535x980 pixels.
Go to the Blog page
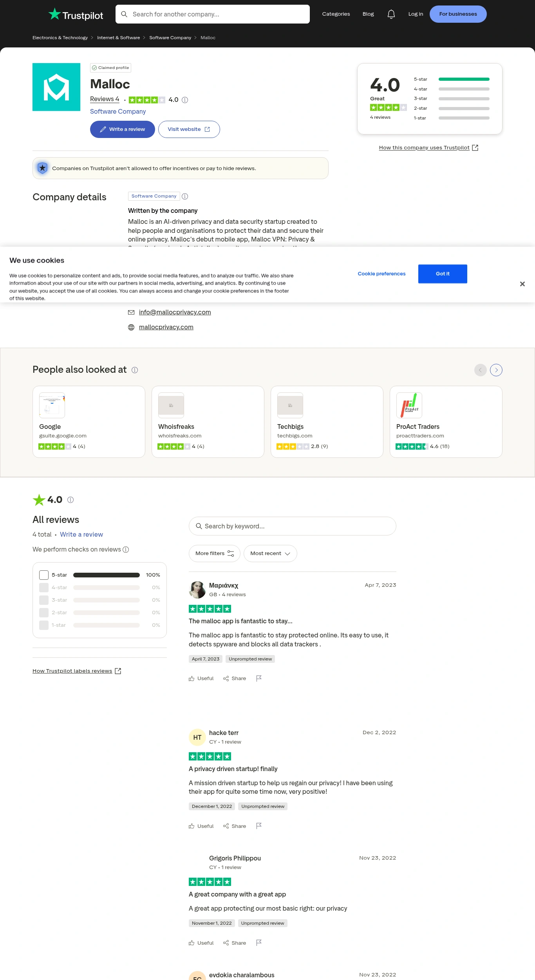point(368,14)
